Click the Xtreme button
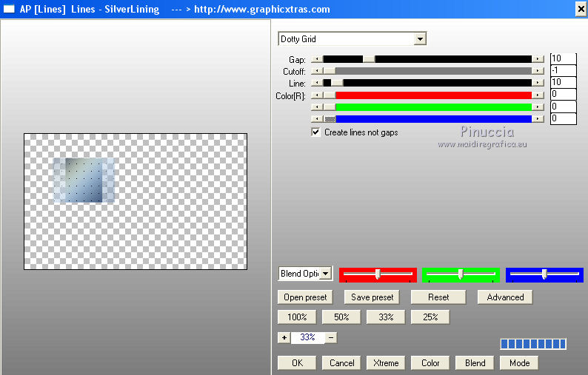Screen dimensions: 588x375 click(x=386, y=362)
